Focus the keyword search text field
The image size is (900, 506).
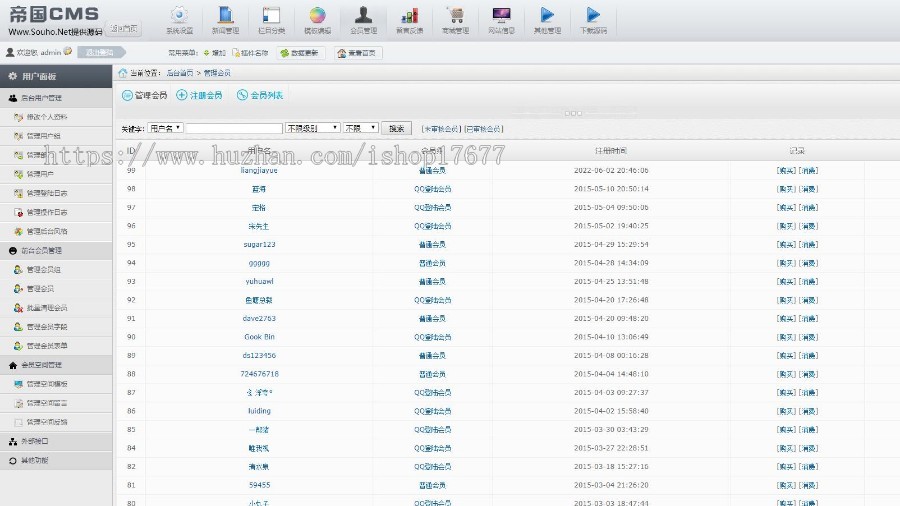(x=234, y=128)
